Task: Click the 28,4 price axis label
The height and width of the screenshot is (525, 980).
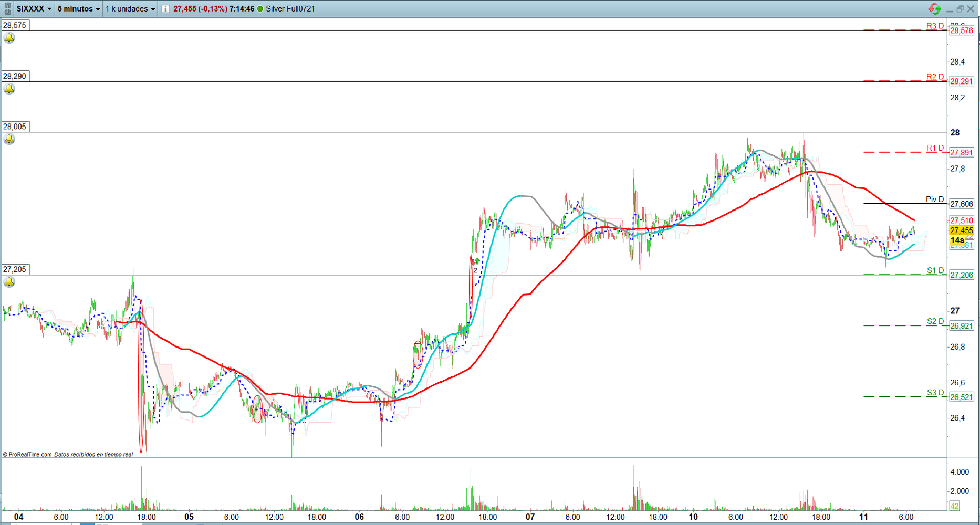Action: 957,62
